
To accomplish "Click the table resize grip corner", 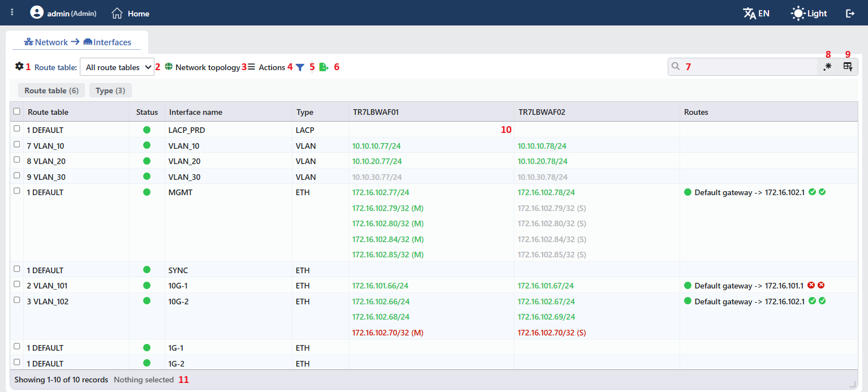I will pyautogui.click(x=852, y=384).
